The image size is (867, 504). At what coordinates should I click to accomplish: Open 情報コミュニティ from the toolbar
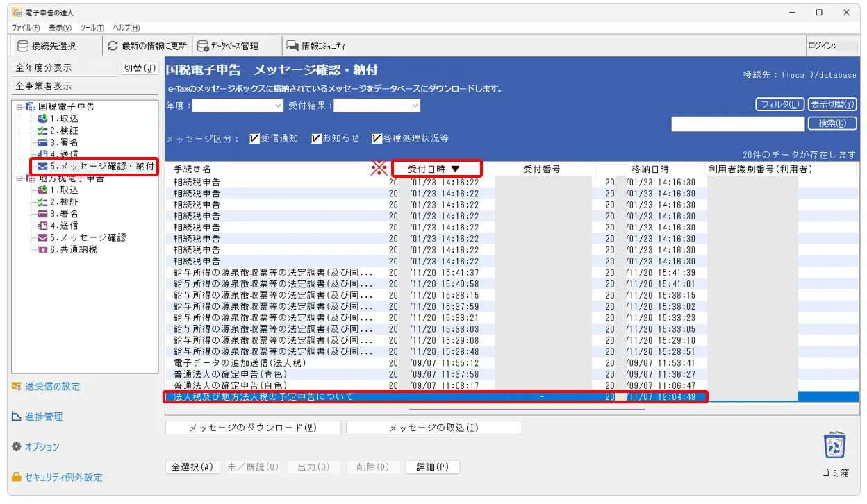click(x=292, y=46)
